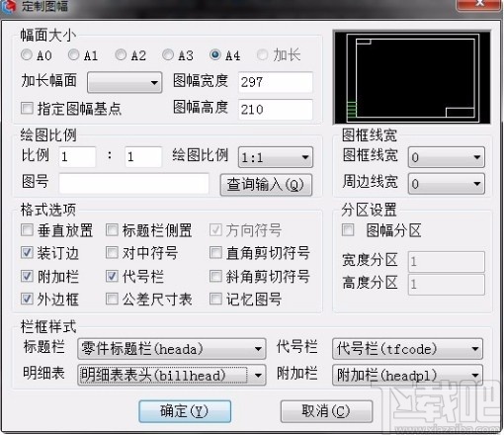Close the 定制图幅 dialog

pos(479,4)
